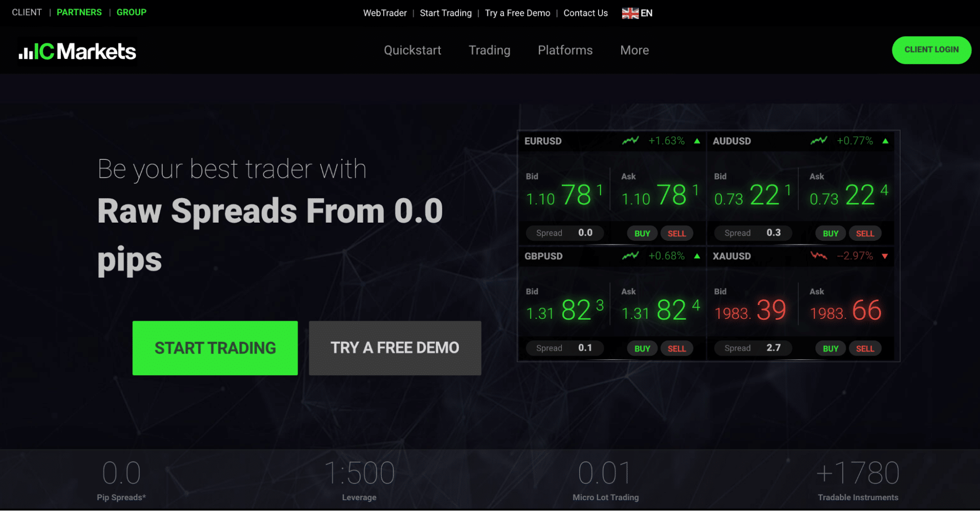The width and height of the screenshot is (980, 511).
Task: Click the XAUUSD ask price 1983.66
Action: click(x=845, y=310)
